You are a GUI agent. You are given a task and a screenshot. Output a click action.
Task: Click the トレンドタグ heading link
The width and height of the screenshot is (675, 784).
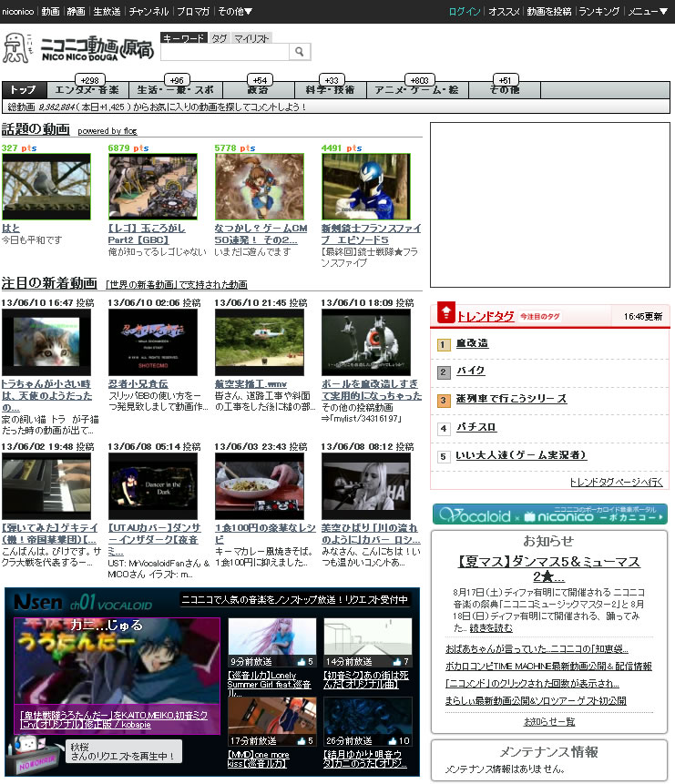tap(486, 317)
